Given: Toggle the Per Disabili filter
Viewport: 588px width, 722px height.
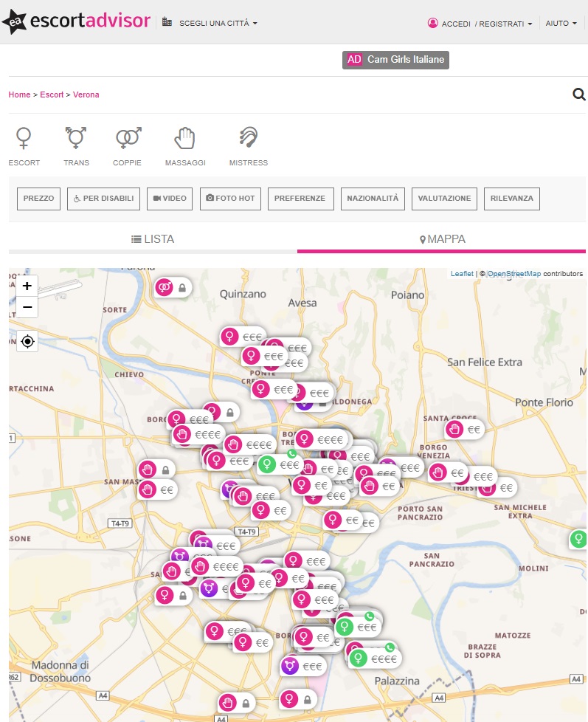Looking at the screenshot, I should (x=103, y=199).
